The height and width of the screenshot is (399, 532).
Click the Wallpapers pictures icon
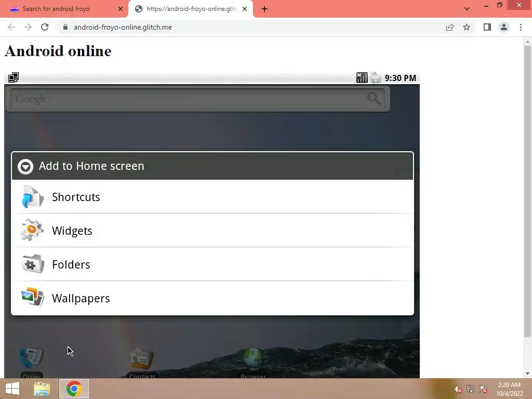(32, 298)
